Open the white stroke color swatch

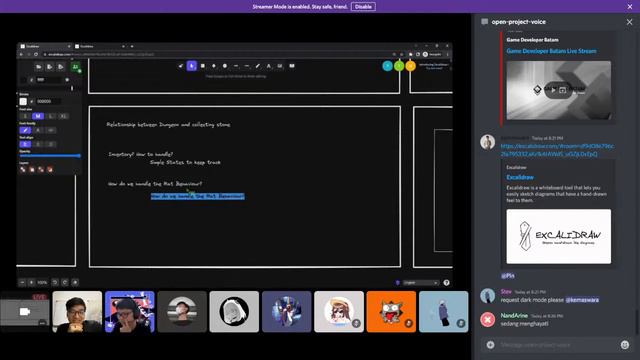pos(23,101)
